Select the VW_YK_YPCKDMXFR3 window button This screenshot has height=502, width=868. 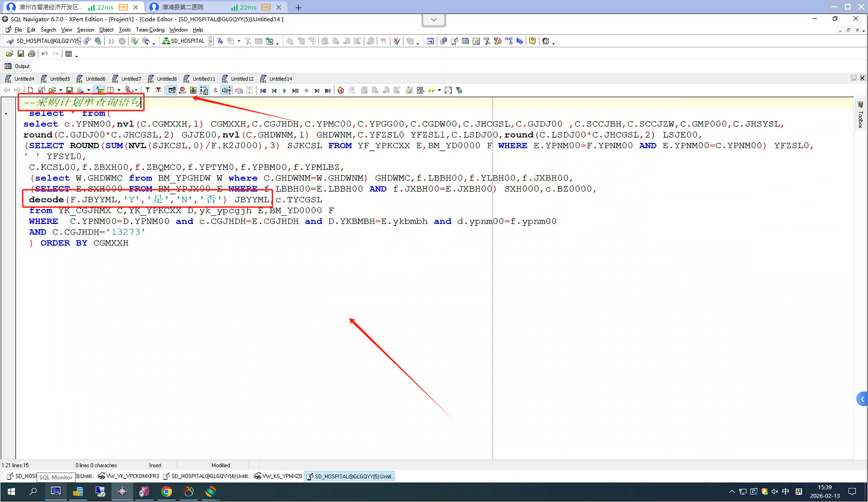[128, 476]
